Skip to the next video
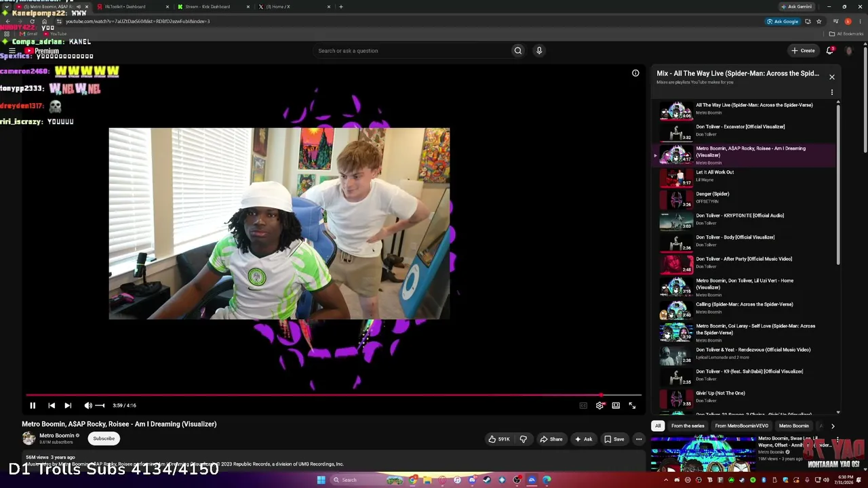The image size is (868, 488). pyautogui.click(x=68, y=405)
